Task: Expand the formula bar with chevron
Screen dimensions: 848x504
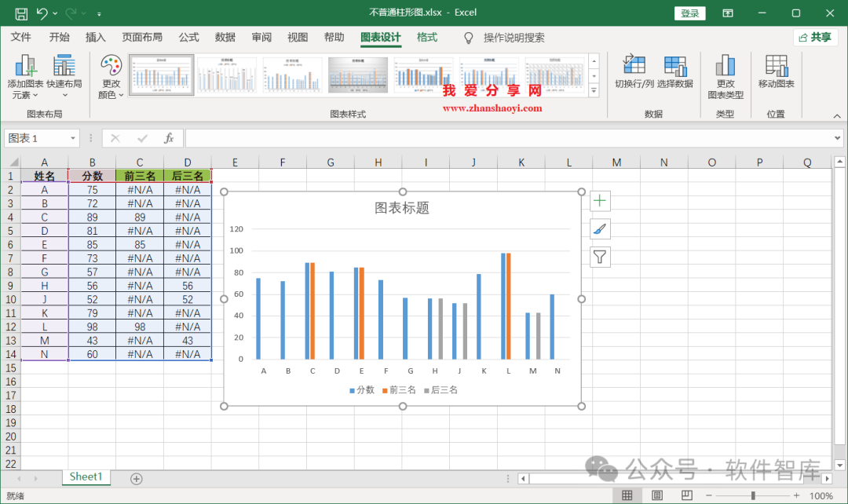Action: click(x=837, y=138)
